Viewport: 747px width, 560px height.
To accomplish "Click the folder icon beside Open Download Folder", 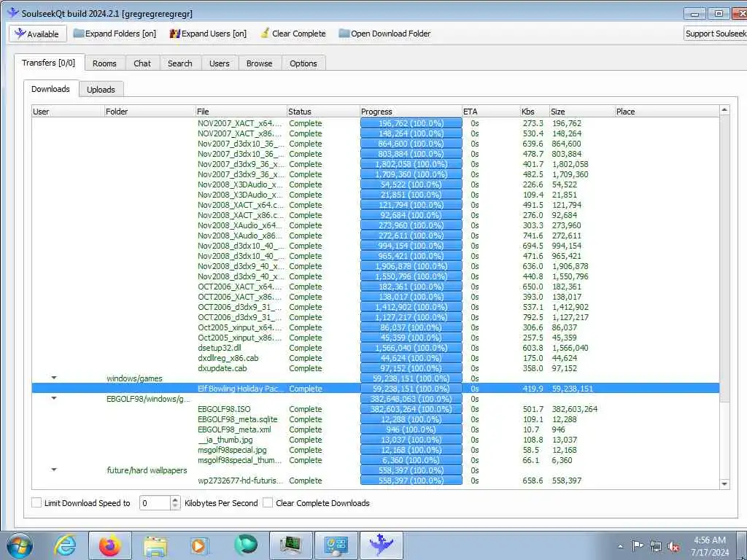I will pyautogui.click(x=344, y=34).
